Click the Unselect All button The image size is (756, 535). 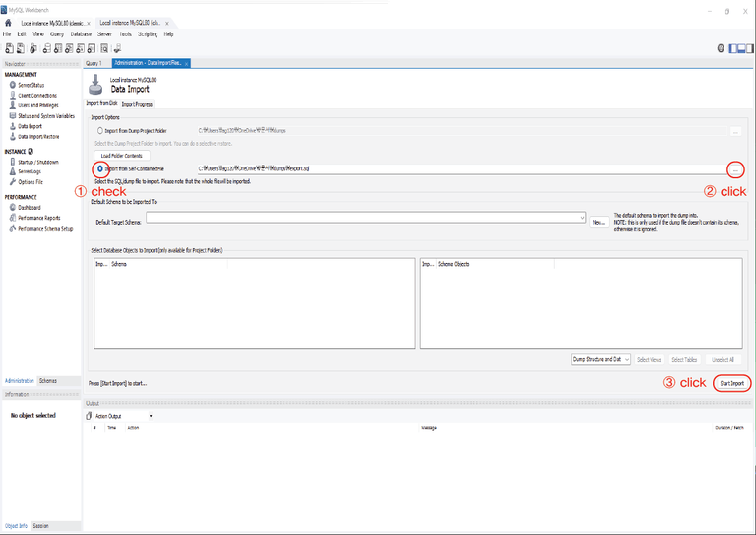pyautogui.click(x=723, y=359)
